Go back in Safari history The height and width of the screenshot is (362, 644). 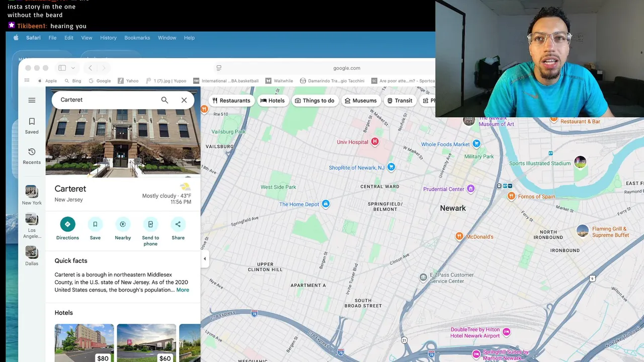tap(90, 68)
